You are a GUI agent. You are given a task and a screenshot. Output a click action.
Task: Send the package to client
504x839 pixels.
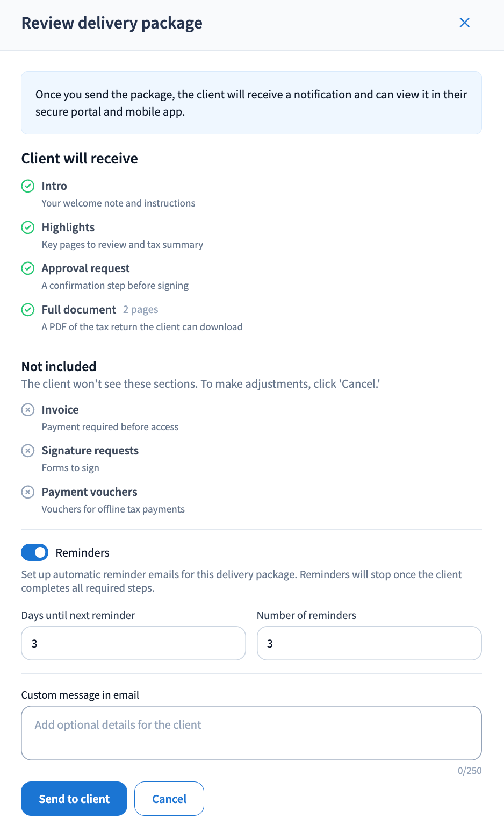tap(74, 799)
